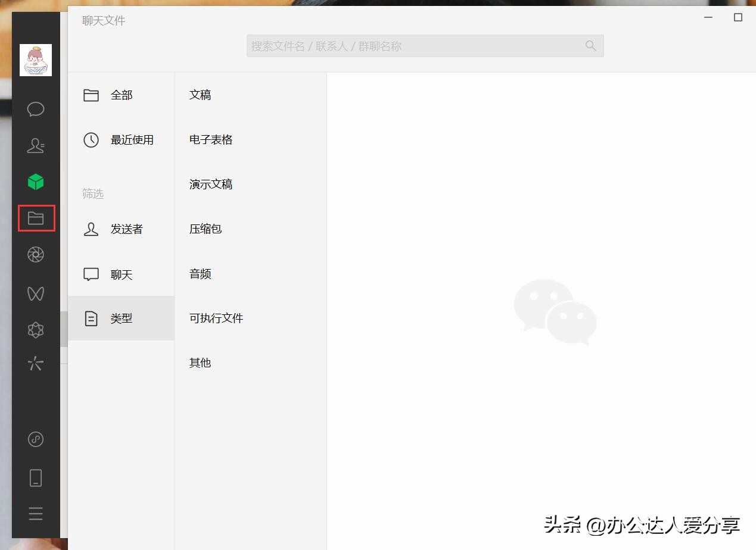
Task: Open the Chats panel in the sidebar
Action: (36, 109)
